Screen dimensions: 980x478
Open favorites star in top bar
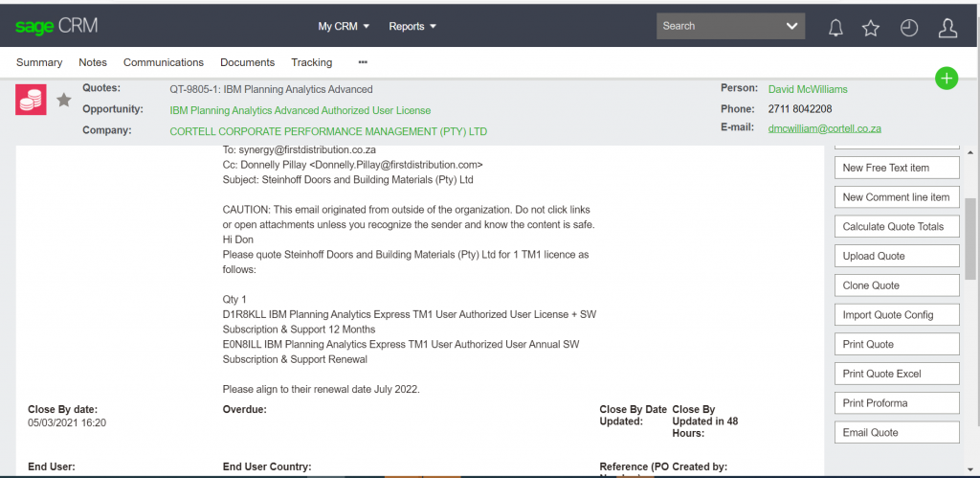[870, 28]
